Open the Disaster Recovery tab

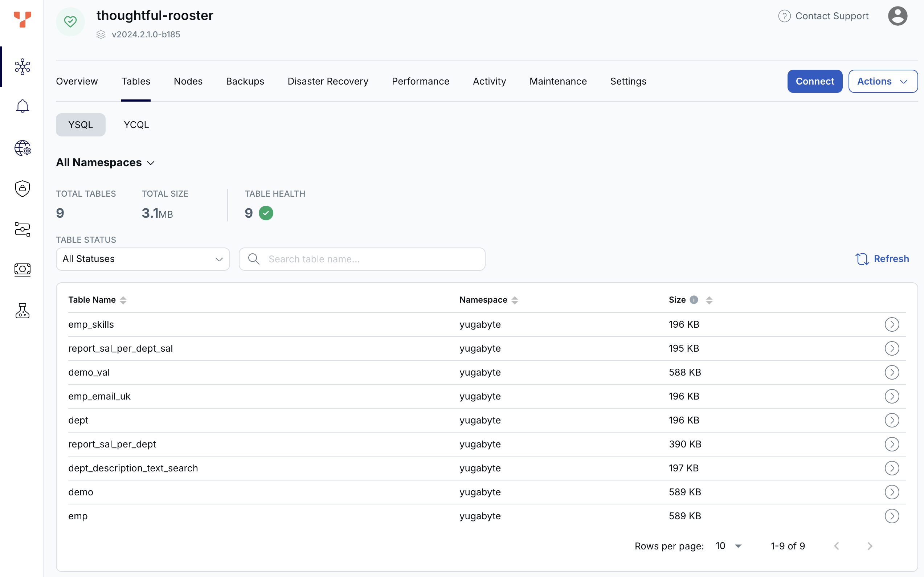[x=327, y=81]
